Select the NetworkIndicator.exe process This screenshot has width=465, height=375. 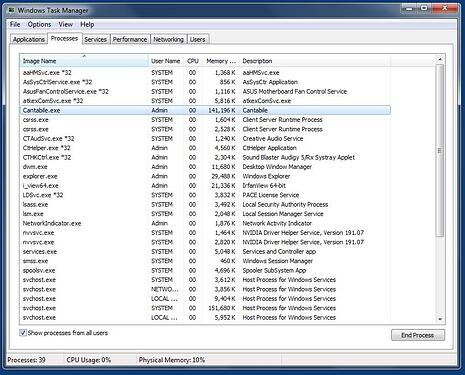coord(205,223)
